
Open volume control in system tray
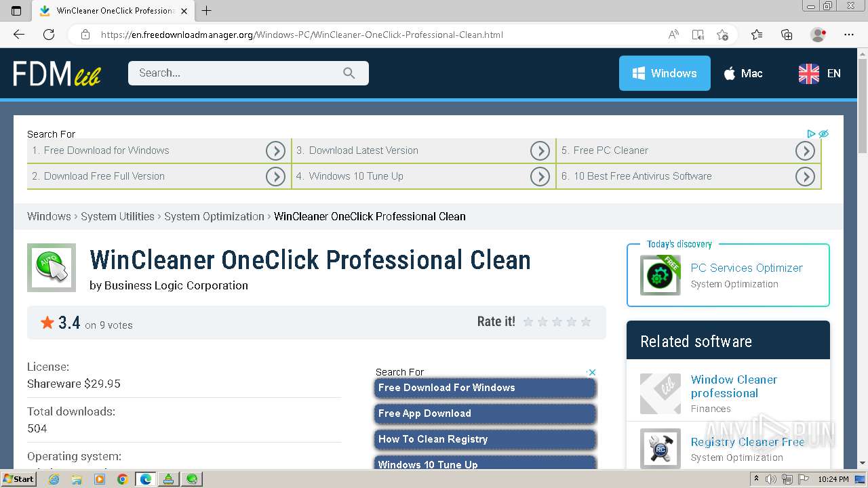tap(771, 479)
